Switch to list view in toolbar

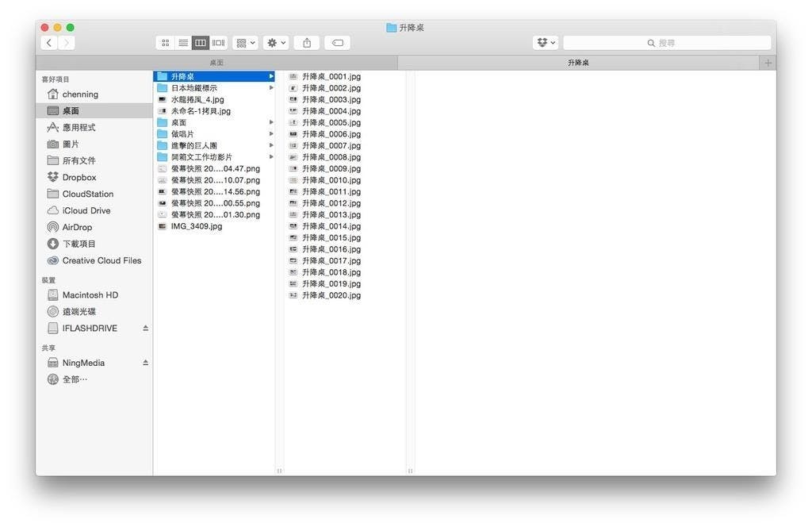coord(182,43)
